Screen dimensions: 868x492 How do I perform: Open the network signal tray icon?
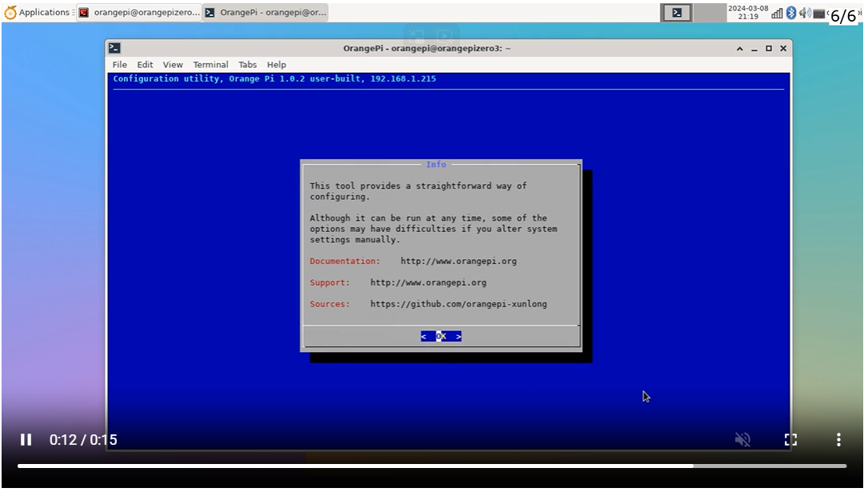[x=777, y=14]
